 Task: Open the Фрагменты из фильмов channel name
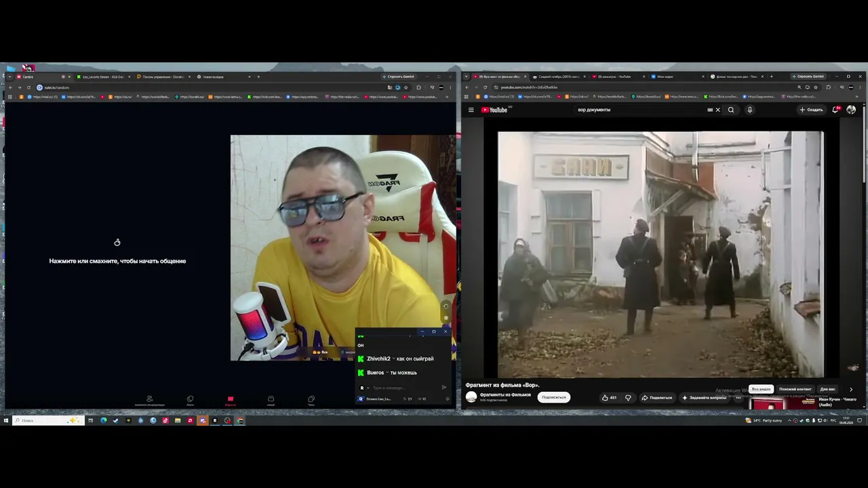[x=505, y=394]
